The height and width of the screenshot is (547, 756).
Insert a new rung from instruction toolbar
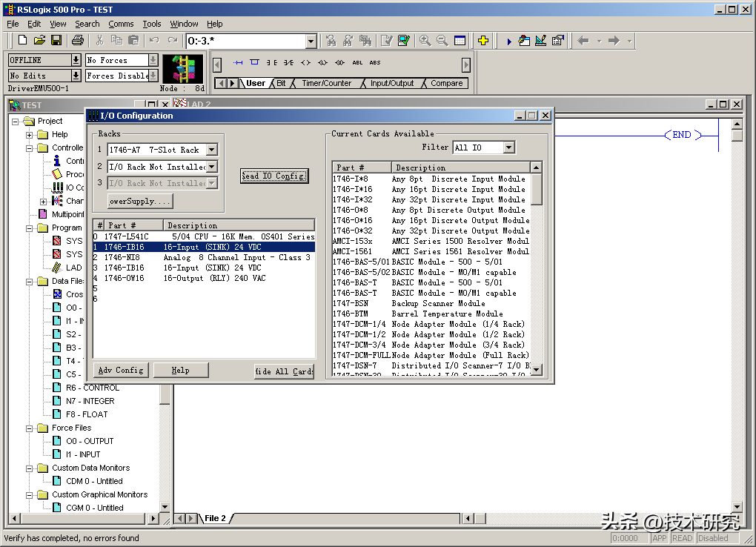point(238,63)
